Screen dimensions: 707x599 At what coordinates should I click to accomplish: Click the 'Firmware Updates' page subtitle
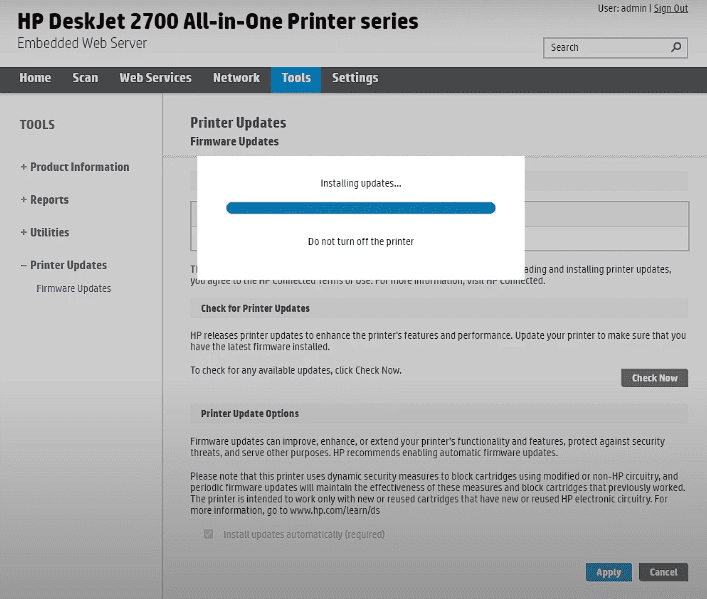[234, 142]
